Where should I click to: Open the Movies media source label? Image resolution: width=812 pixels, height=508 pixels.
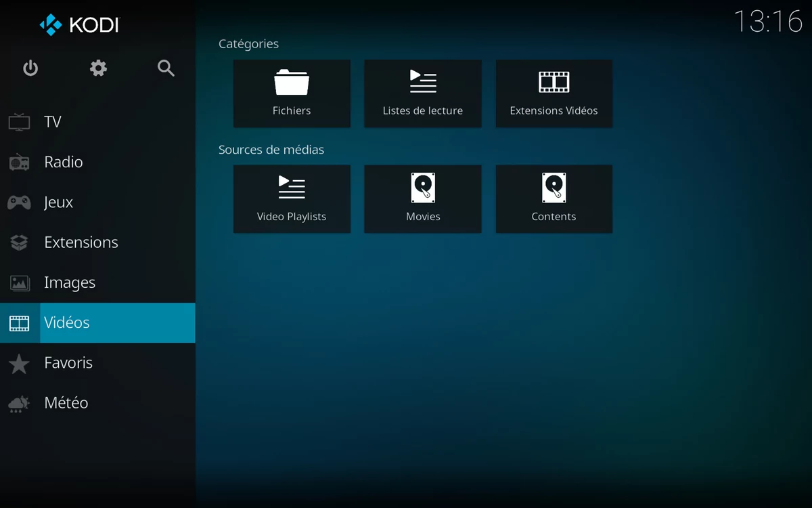[x=423, y=217]
